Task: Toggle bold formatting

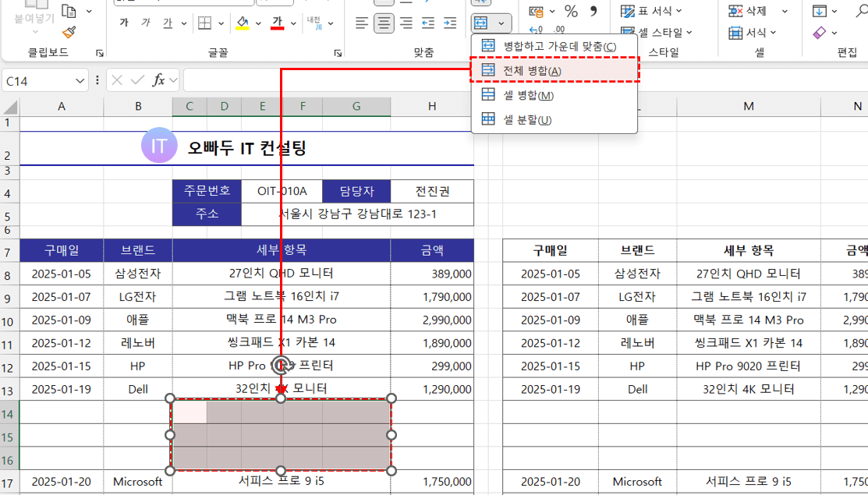Action: pos(125,22)
